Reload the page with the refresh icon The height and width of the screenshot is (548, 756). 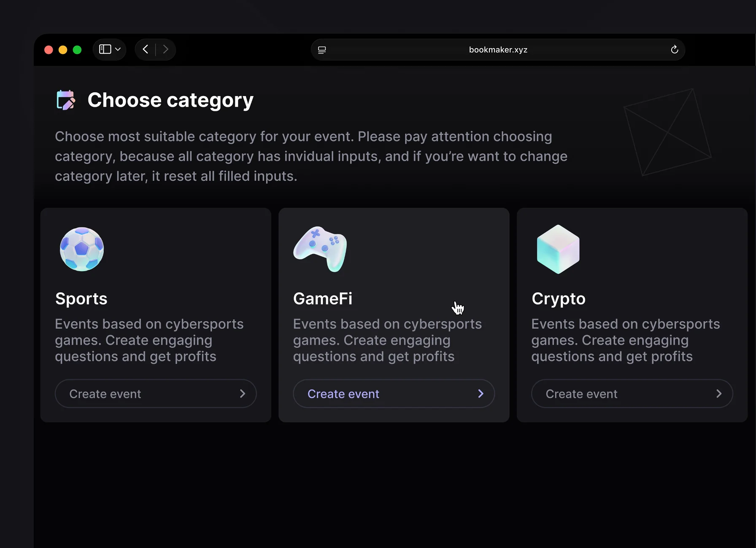point(674,50)
